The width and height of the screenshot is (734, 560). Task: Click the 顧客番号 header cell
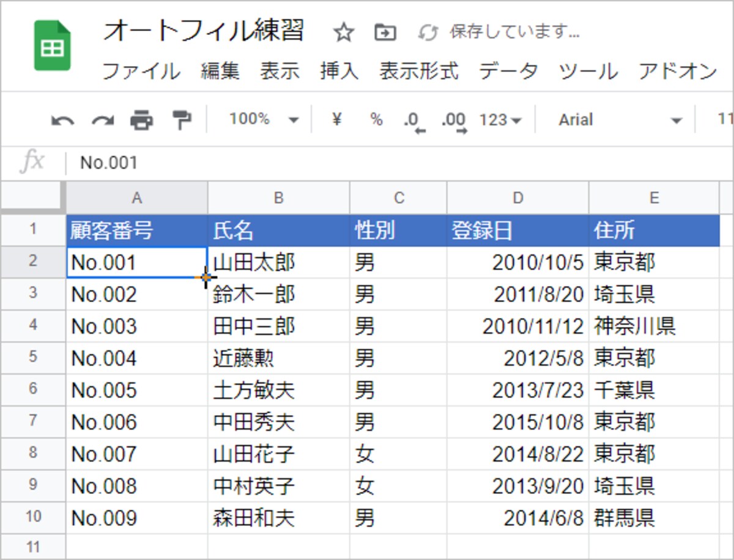tap(136, 230)
